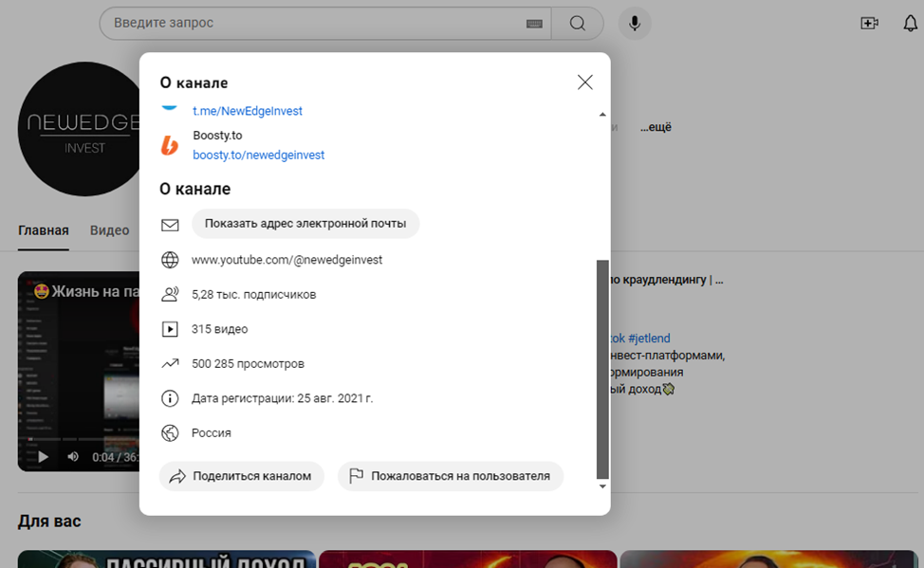Viewport: 924px width, 568px height.
Task: Open the notifications bell
Action: click(911, 23)
